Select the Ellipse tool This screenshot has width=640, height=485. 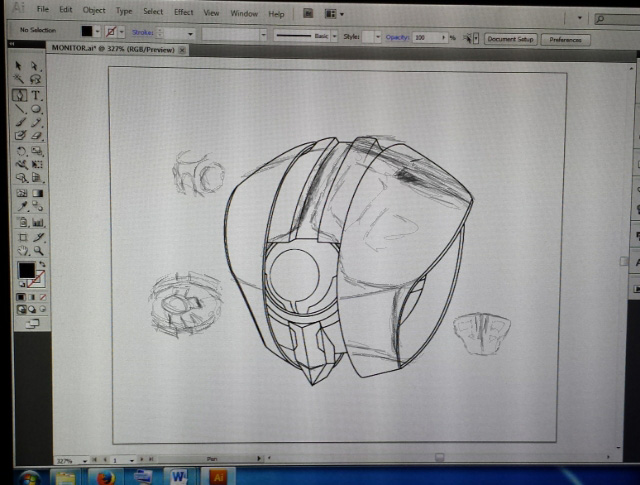[36, 109]
